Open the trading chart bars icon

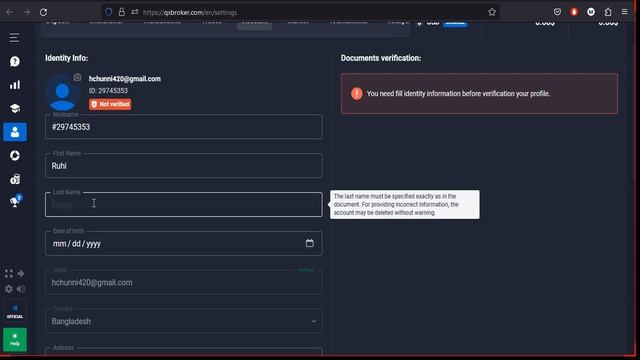pos(15,85)
